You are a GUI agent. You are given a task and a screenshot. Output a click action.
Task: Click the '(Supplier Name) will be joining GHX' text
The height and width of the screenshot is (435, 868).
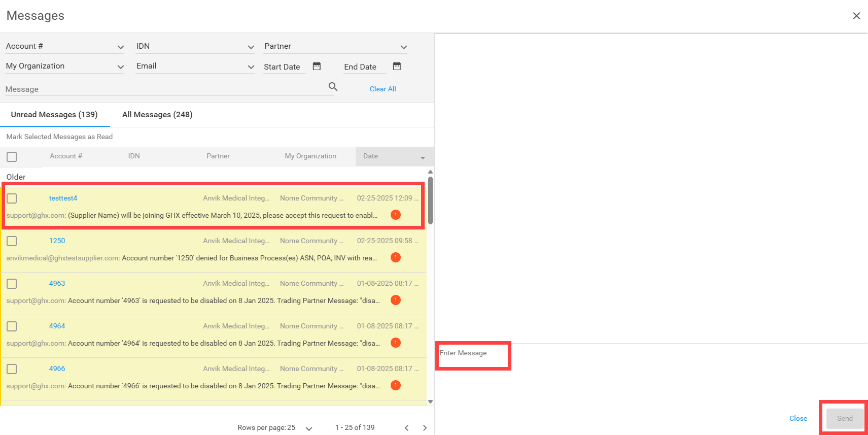coord(223,215)
